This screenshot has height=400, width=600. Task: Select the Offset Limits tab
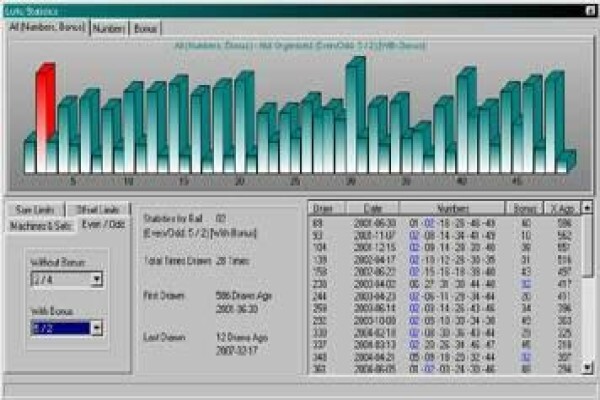point(98,209)
